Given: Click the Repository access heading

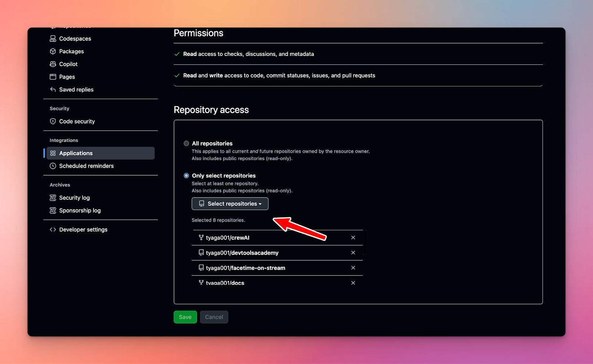Looking at the screenshot, I should 211,110.
